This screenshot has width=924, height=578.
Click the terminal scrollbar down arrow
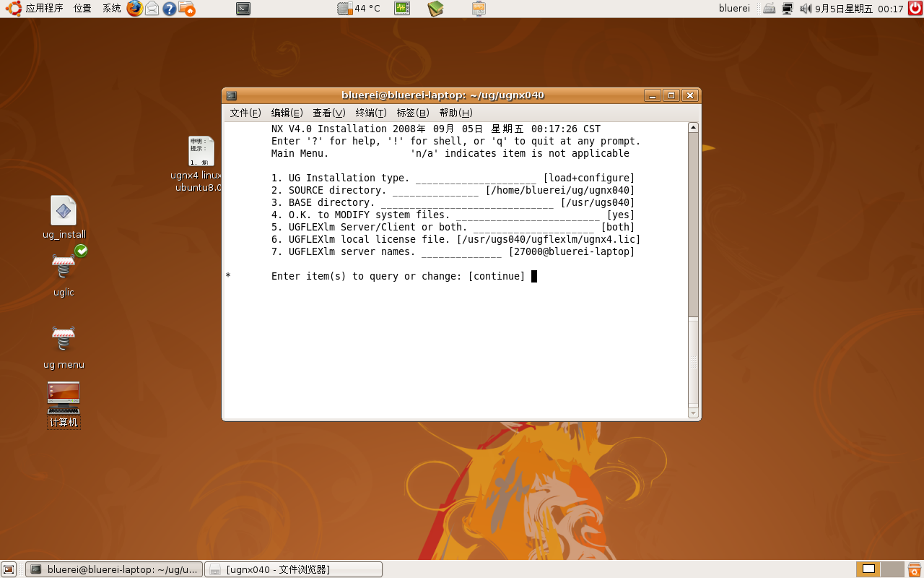click(693, 413)
